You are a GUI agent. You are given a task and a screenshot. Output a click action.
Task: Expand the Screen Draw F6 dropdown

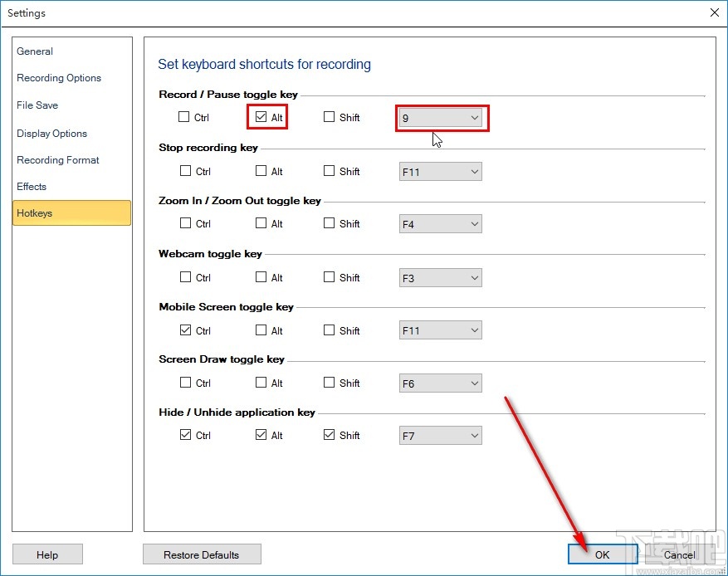(x=440, y=383)
